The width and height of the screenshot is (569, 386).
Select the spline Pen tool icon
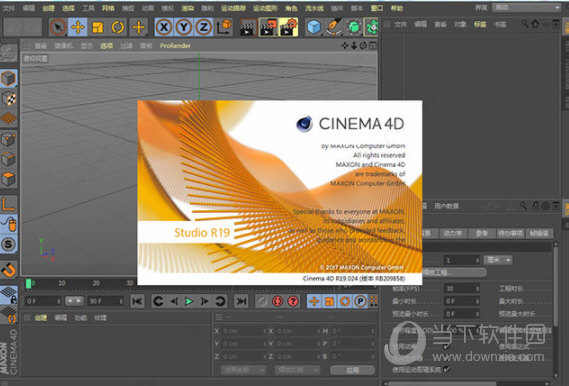tap(333, 27)
